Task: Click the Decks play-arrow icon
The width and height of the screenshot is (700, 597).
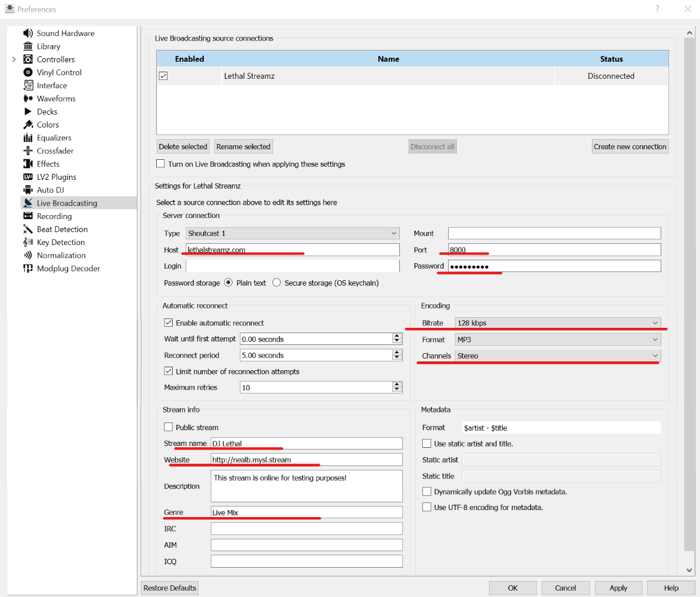Action: point(28,111)
